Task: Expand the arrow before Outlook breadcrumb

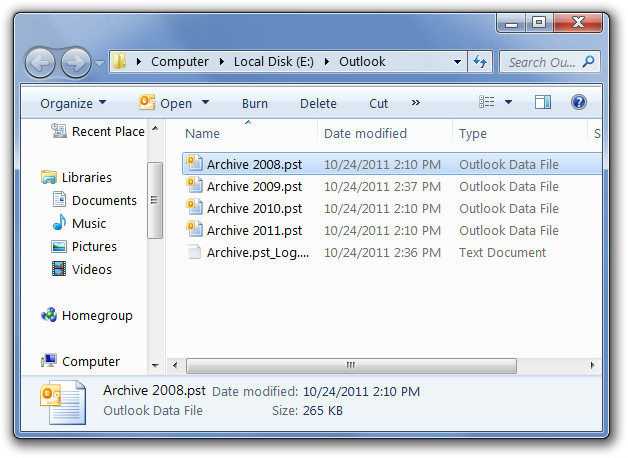Action: click(x=327, y=62)
